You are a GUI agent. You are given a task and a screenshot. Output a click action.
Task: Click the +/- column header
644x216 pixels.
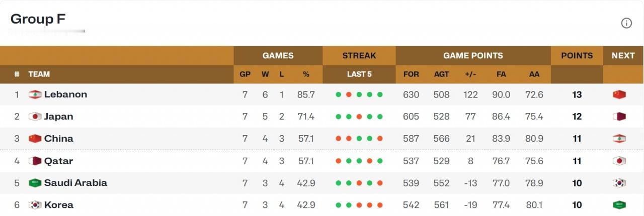(x=470, y=74)
